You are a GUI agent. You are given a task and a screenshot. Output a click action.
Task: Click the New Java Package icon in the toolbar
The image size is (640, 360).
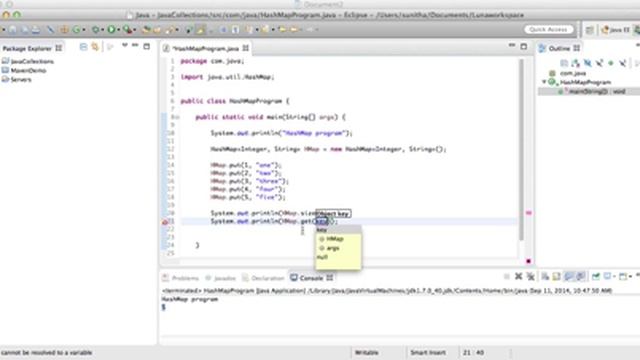pyautogui.click(x=64, y=30)
